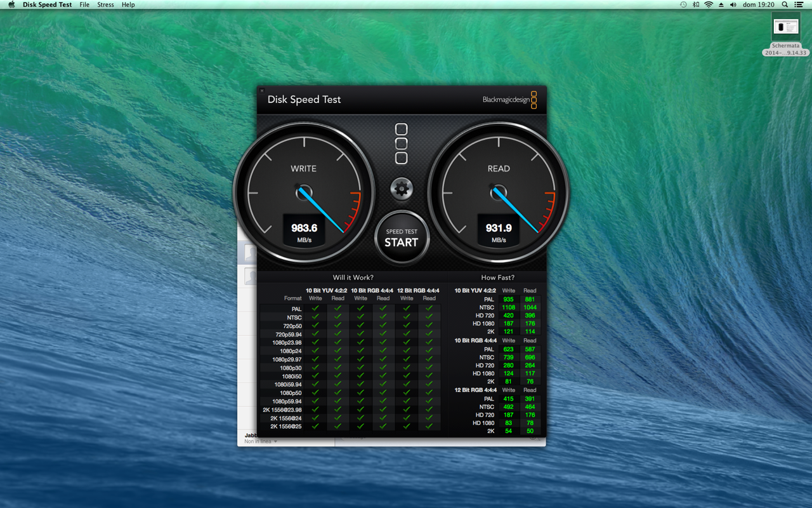812x508 pixels.
Task: Open the Wi-Fi status menu
Action: click(x=709, y=4)
